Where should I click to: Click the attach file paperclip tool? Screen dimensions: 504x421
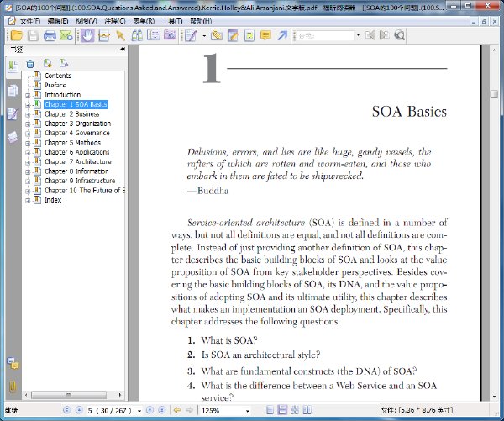(217, 35)
